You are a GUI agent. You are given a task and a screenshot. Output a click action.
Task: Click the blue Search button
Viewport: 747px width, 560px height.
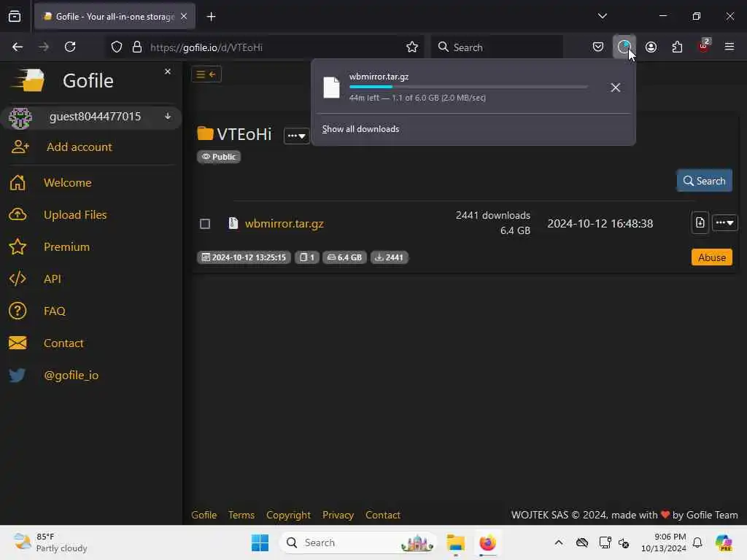tap(704, 181)
